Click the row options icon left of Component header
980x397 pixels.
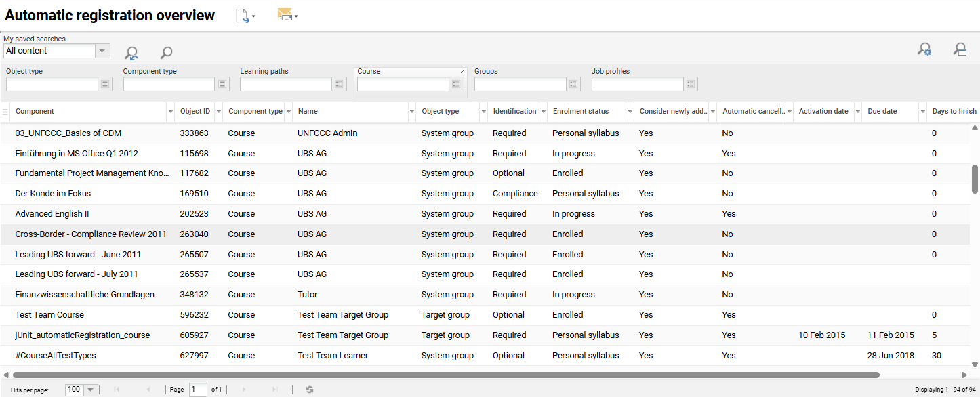click(x=5, y=111)
